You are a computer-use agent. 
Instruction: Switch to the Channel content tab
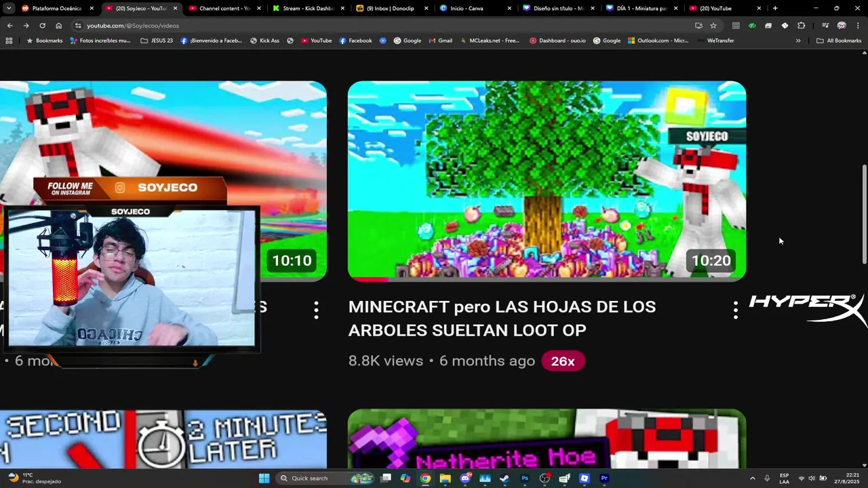tap(225, 8)
